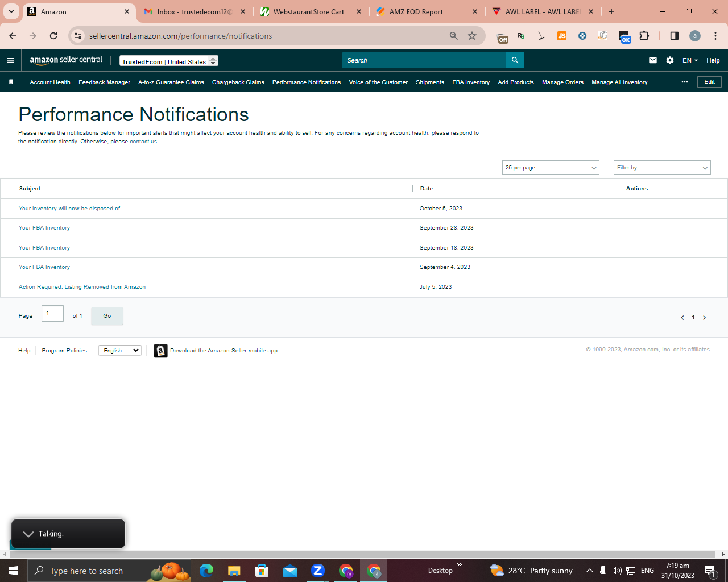Click the bookmark icon in navigation bar
Screen dimensions: 728x582
(11, 82)
